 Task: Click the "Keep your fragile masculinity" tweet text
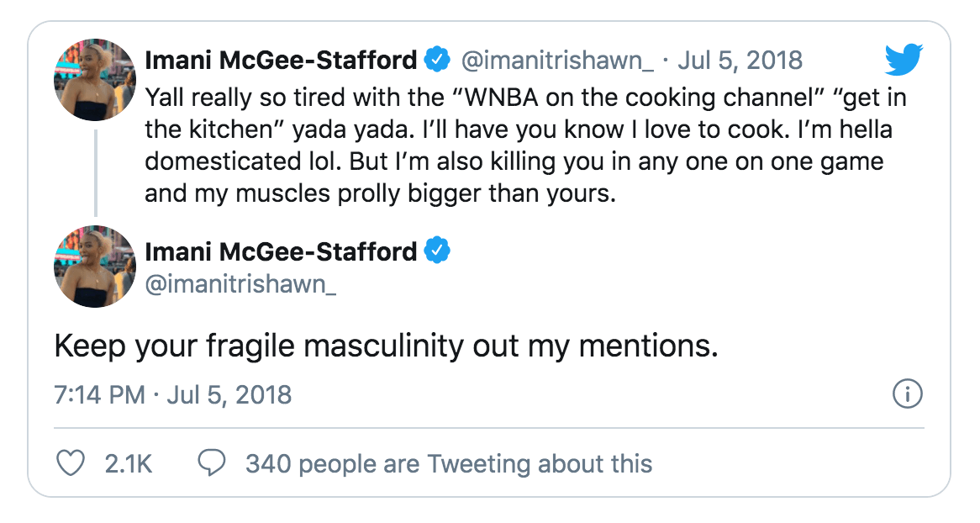tap(386, 346)
